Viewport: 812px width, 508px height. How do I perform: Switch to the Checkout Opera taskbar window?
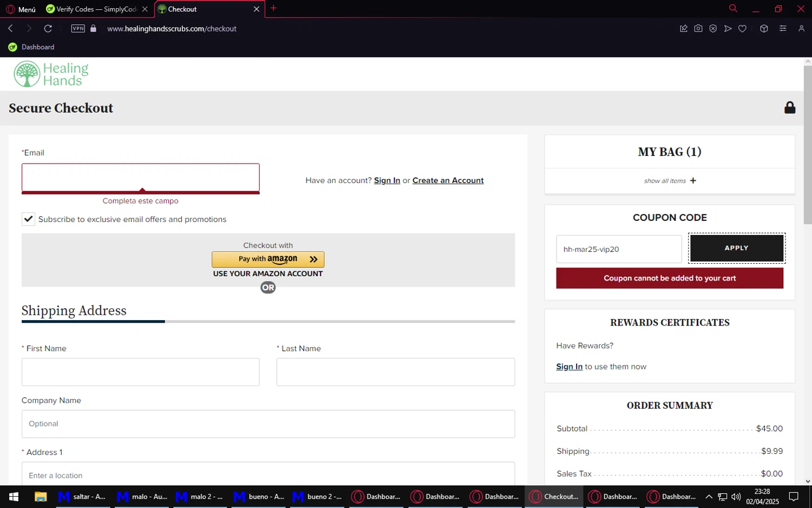pos(554,497)
